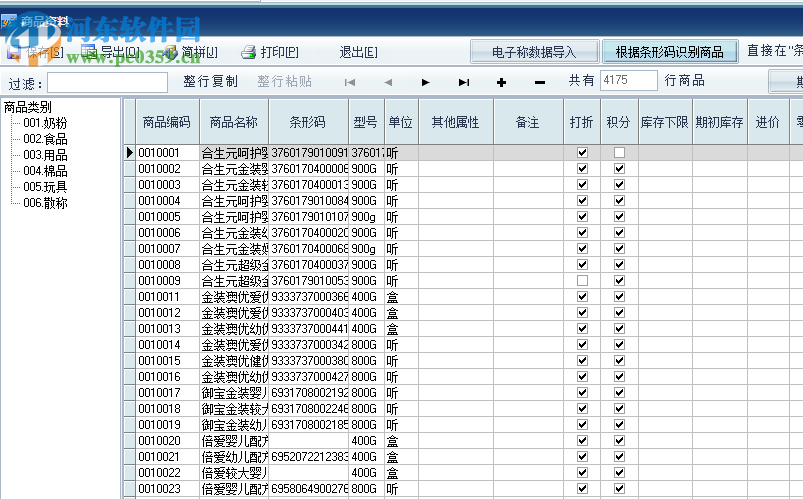Uncheck 打折 for row 0010002

[x=582, y=169]
